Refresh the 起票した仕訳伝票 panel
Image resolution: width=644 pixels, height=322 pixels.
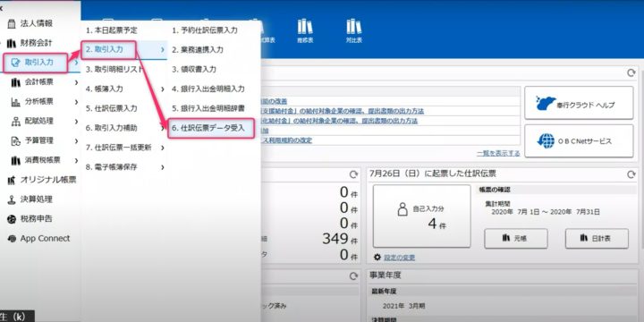point(631,174)
